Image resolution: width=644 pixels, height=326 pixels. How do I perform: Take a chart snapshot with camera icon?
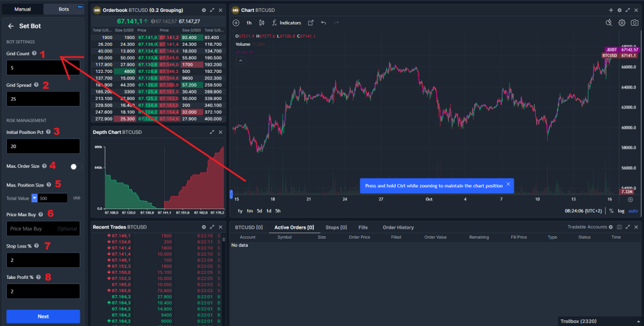click(635, 23)
